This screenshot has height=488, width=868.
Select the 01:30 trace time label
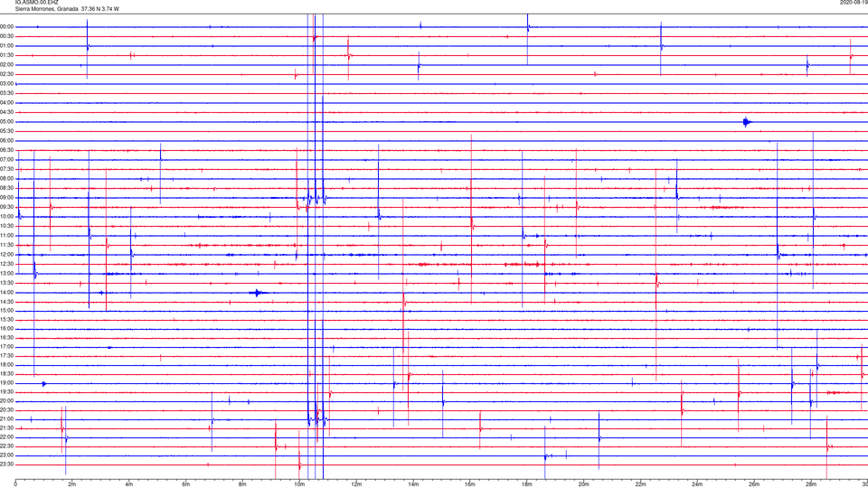point(7,55)
